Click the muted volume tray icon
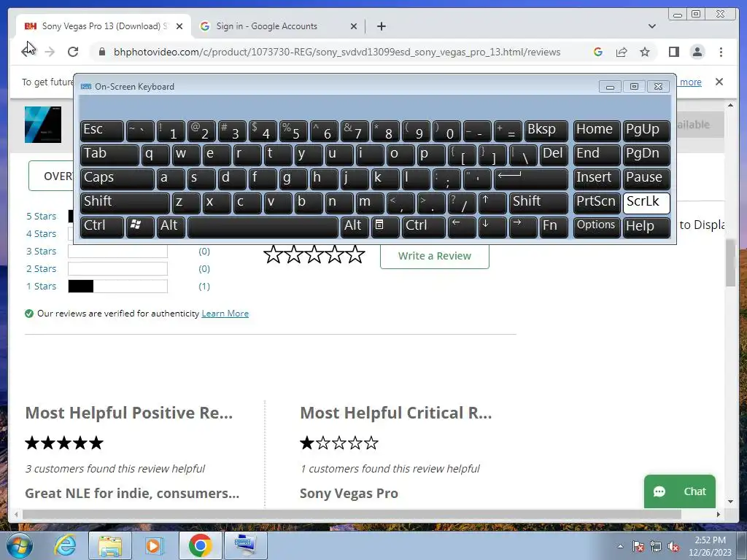747x560 pixels. coord(673,547)
